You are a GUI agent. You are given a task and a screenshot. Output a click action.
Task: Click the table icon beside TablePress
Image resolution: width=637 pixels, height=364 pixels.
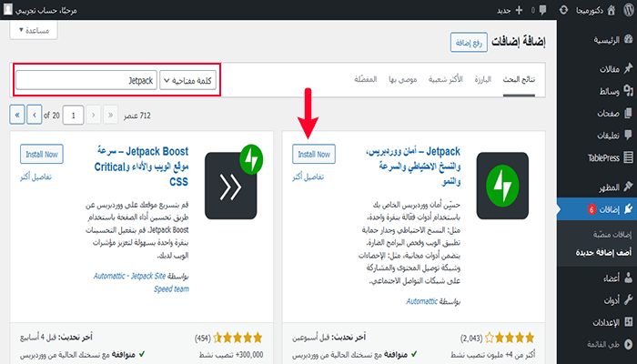click(628, 157)
